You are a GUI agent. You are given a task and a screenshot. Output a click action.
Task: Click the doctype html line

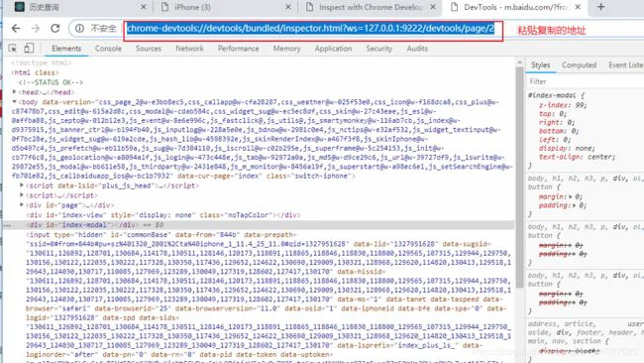point(41,62)
